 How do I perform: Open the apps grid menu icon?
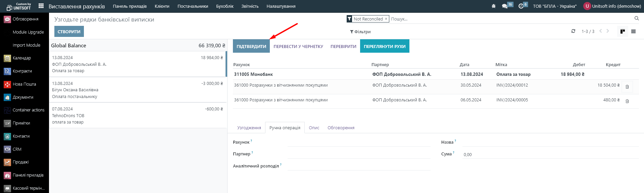41,6
